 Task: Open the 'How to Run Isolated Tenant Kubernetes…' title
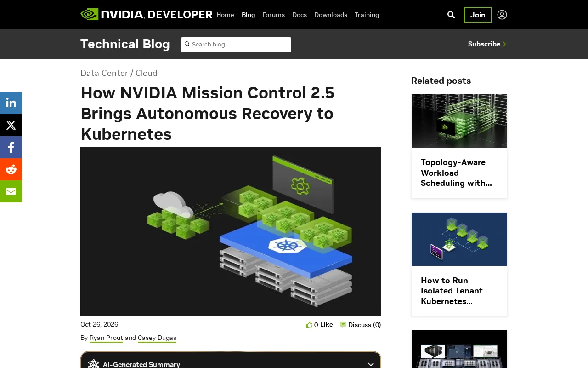pos(452,291)
